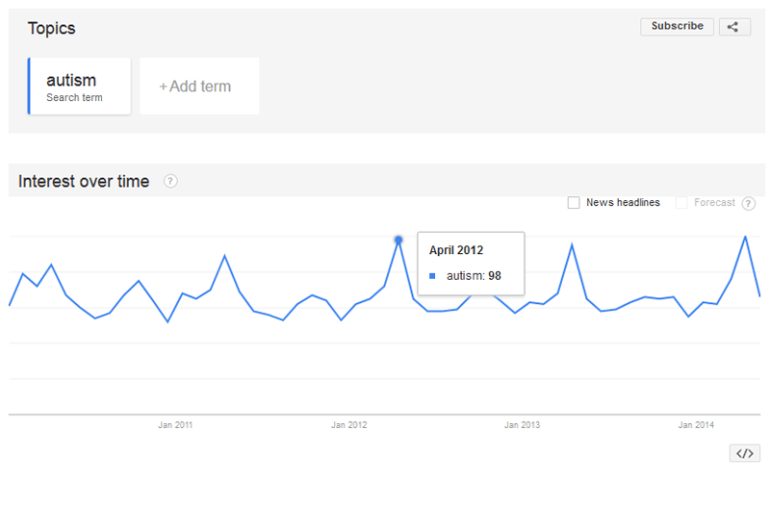
Task: Click the share icon next to Subscribe
Action: point(732,27)
